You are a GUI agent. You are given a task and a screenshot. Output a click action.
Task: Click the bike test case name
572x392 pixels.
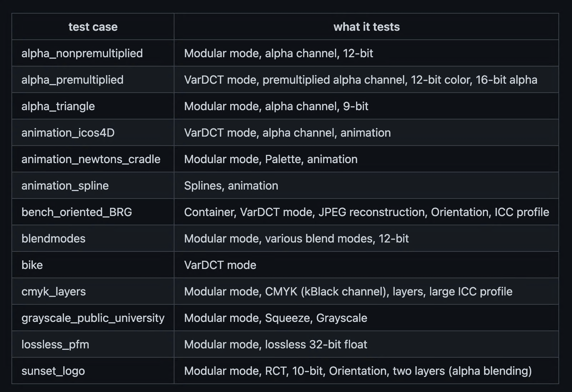[32, 265]
